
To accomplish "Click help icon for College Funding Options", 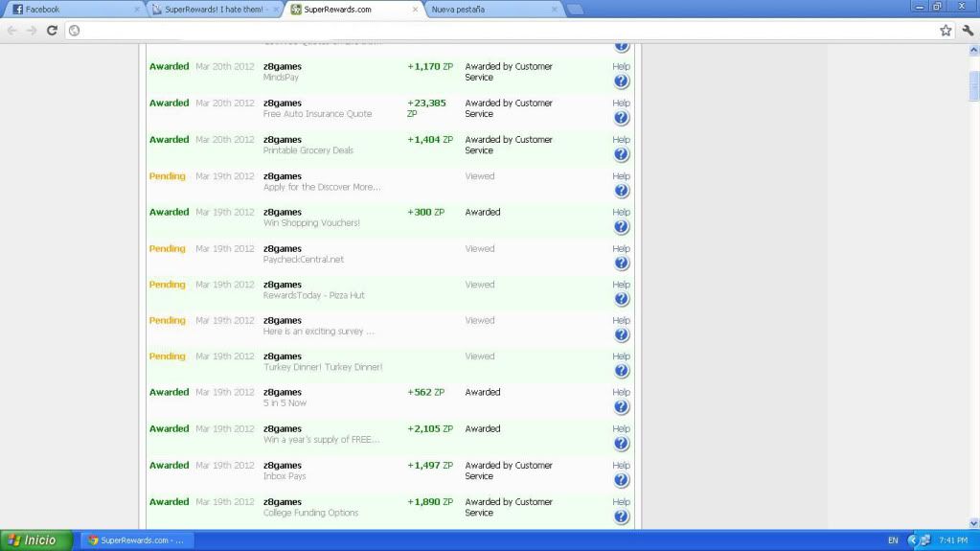I will tap(621, 517).
